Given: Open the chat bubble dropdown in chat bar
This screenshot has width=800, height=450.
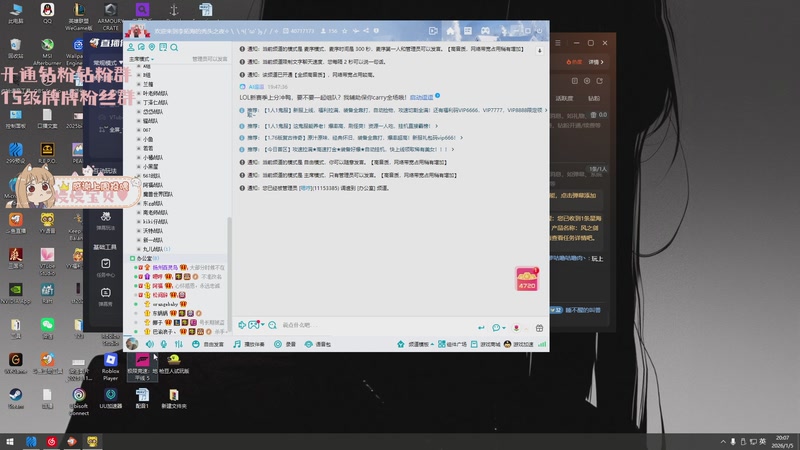Looking at the screenshot, I should pos(498,328).
